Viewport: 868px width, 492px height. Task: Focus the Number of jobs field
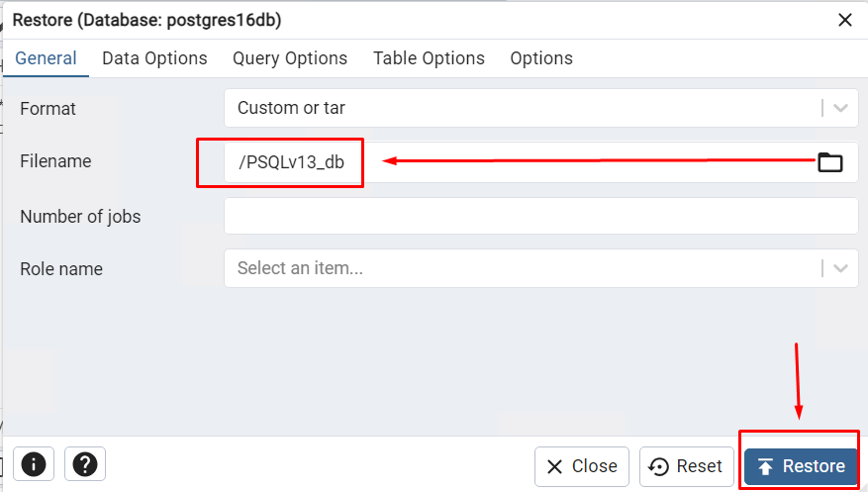point(540,216)
